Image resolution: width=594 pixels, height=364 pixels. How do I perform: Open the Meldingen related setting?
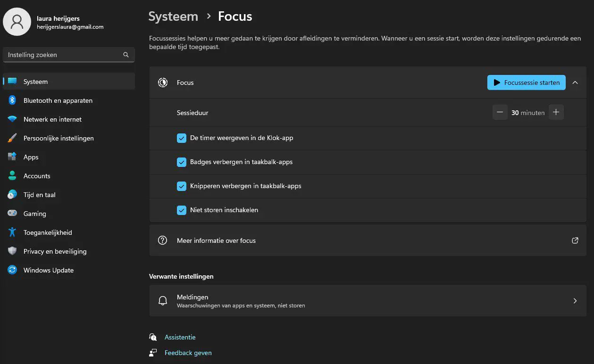tap(368, 301)
